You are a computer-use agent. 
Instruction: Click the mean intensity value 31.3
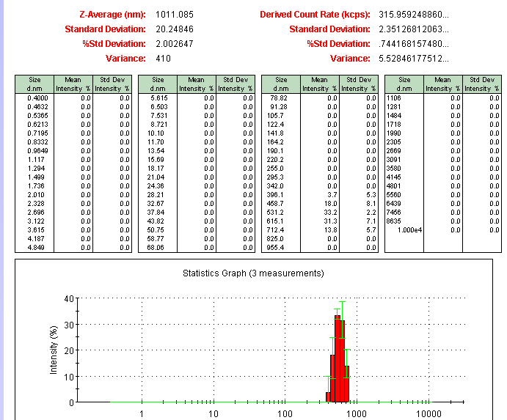pos(330,221)
